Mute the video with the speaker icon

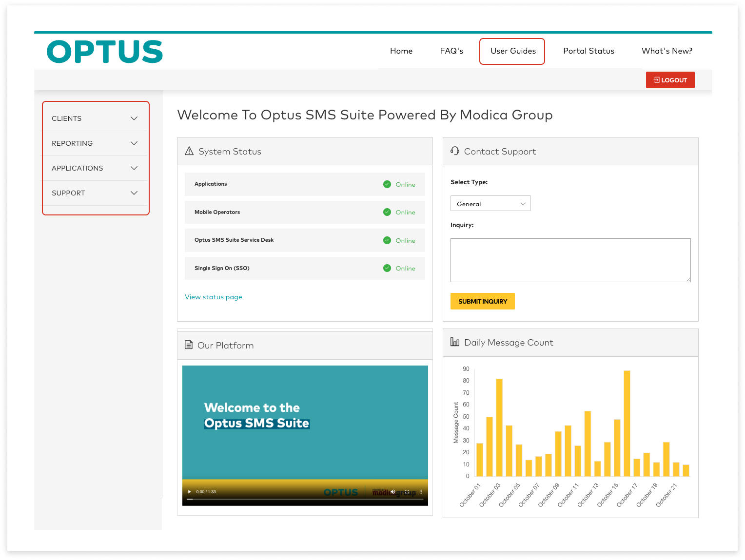click(x=393, y=492)
